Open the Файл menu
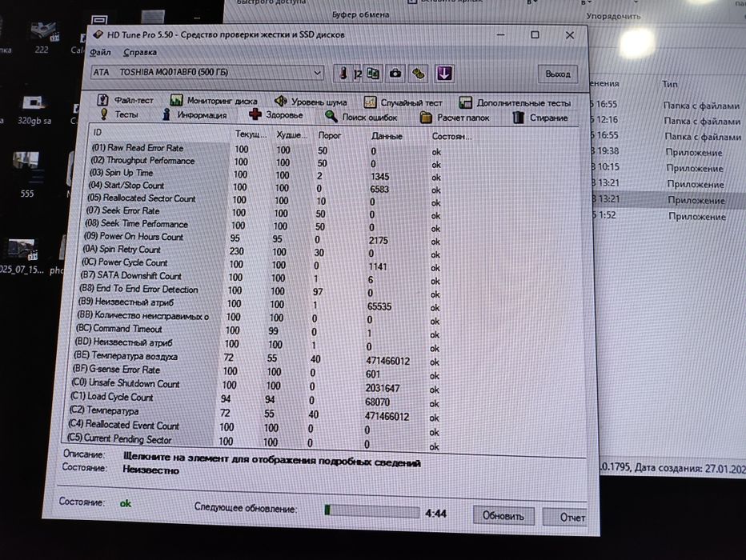The image size is (746, 560). [100, 52]
